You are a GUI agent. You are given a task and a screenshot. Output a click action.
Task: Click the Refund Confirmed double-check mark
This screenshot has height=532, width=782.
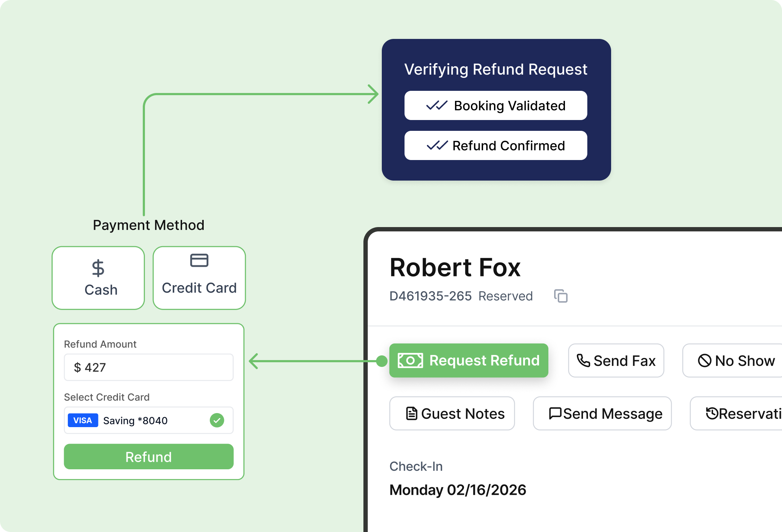coord(437,146)
